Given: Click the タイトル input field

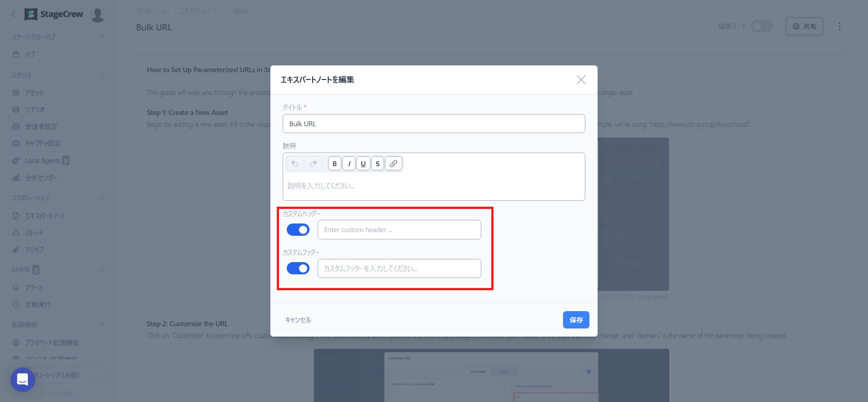Looking at the screenshot, I should pyautogui.click(x=434, y=124).
